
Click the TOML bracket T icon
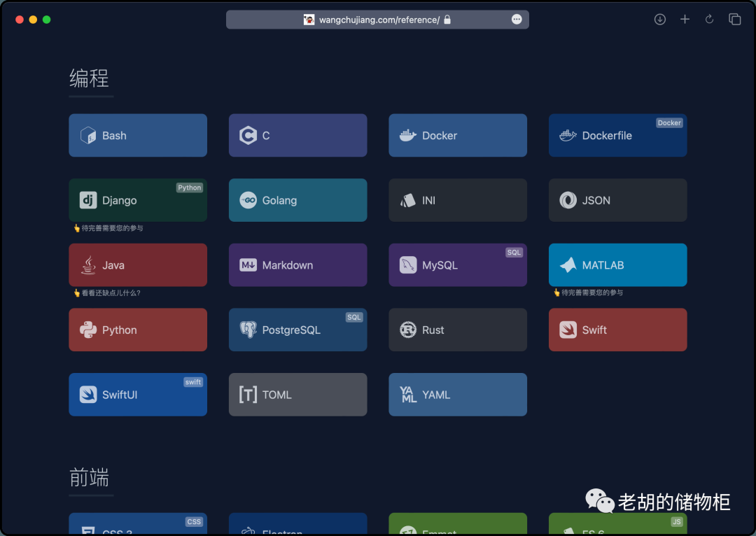pos(248,394)
